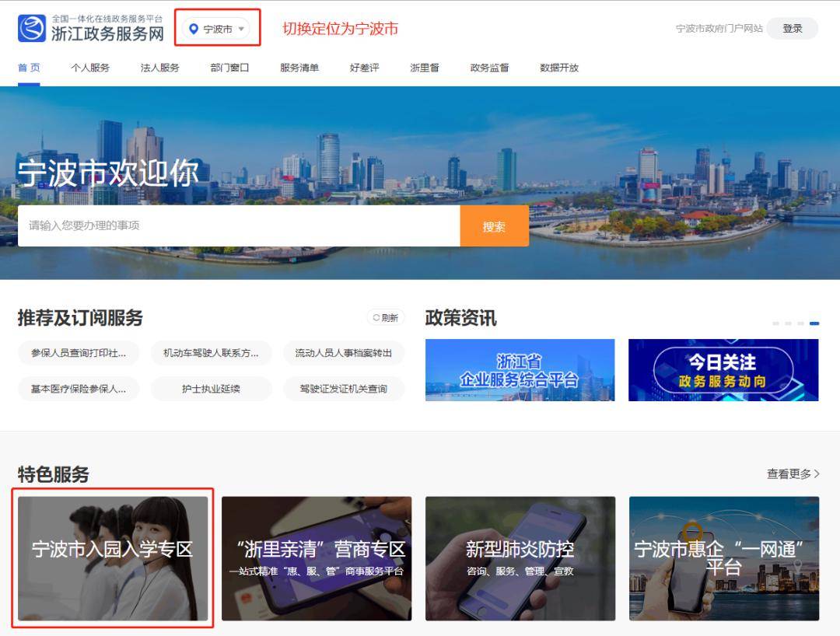The width and height of the screenshot is (840, 636).
Task: Click the 推荐及订阅服务 heading
Action: click(x=80, y=318)
